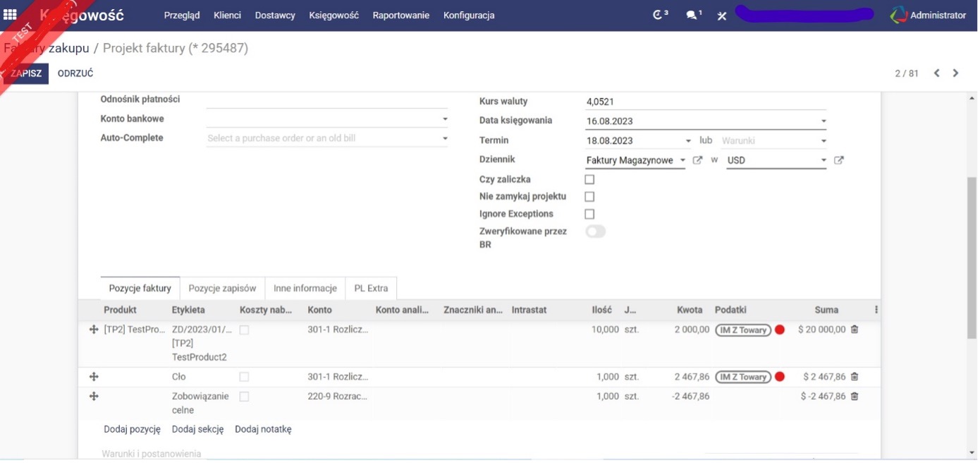Click account cell 220-9 Rozrac...
The image size is (980, 463).
337,397
